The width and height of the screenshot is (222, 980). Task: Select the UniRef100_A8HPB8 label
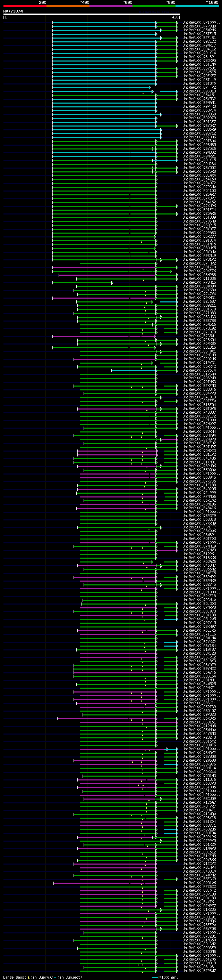(199, 275)
